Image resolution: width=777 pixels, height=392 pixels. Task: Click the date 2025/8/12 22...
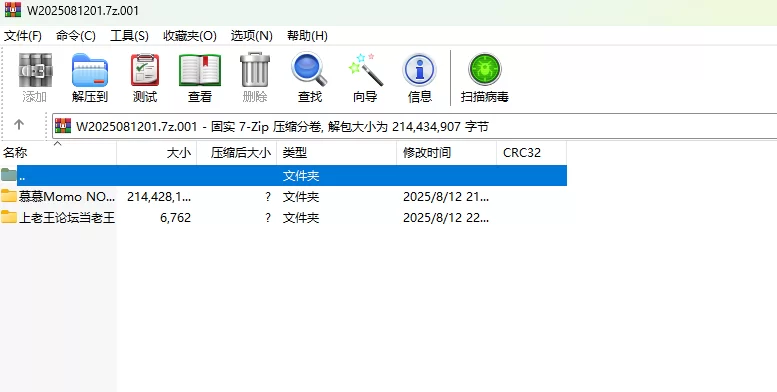[x=446, y=218]
